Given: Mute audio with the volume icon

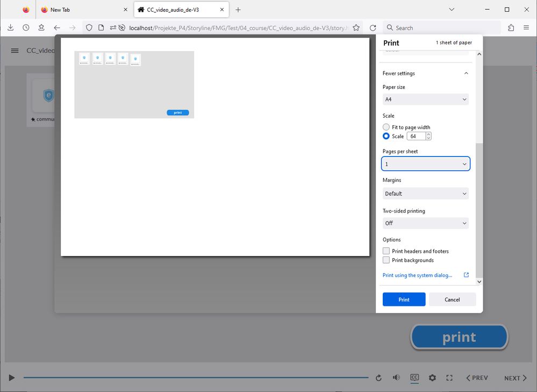Looking at the screenshot, I should [x=396, y=378].
